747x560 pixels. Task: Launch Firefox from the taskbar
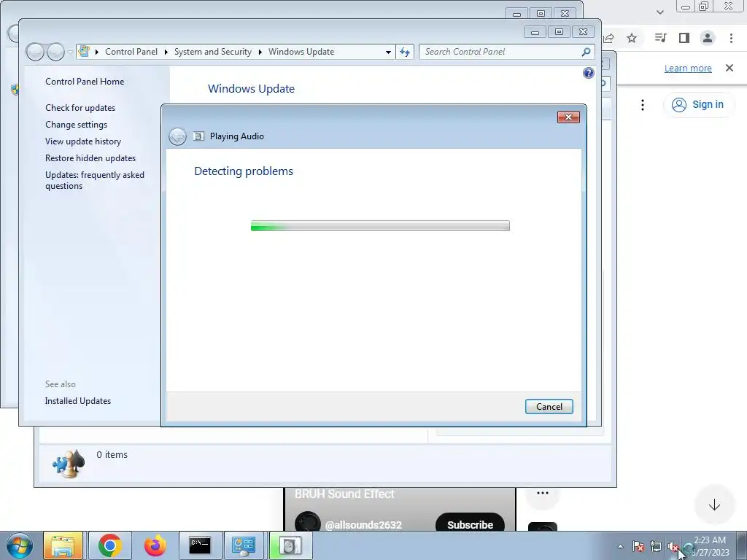pyautogui.click(x=155, y=545)
